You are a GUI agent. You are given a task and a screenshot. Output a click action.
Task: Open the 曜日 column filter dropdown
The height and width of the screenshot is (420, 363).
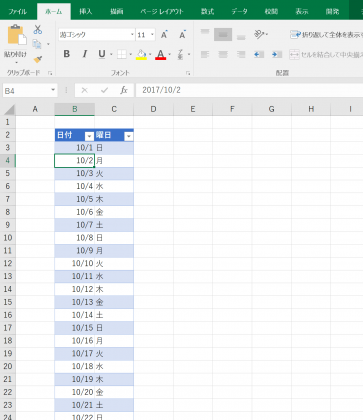coord(128,136)
